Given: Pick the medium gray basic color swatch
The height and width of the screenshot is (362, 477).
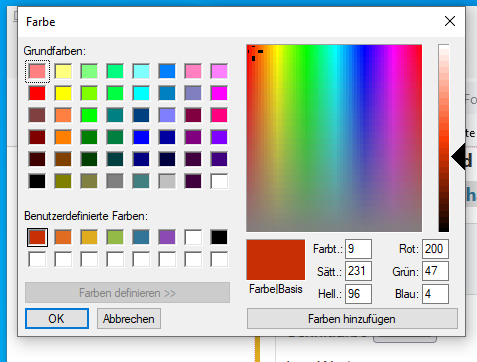Looking at the screenshot, I should click(x=115, y=181).
